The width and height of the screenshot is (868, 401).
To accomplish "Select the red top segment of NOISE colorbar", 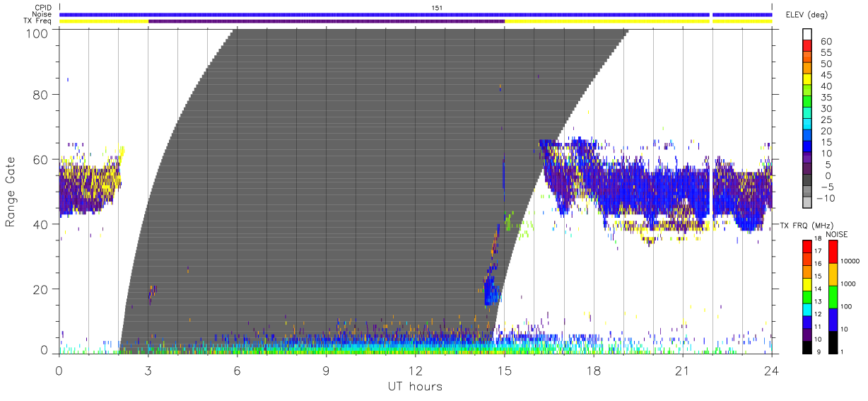I will pos(834,251).
